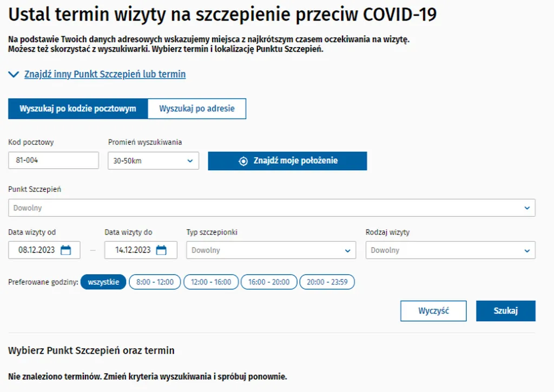Image resolution: width=554 pixels, height=392 pixels.
Task: Toggle the 8:00 - 12:00 hours filter
Action: coord(155,282)
